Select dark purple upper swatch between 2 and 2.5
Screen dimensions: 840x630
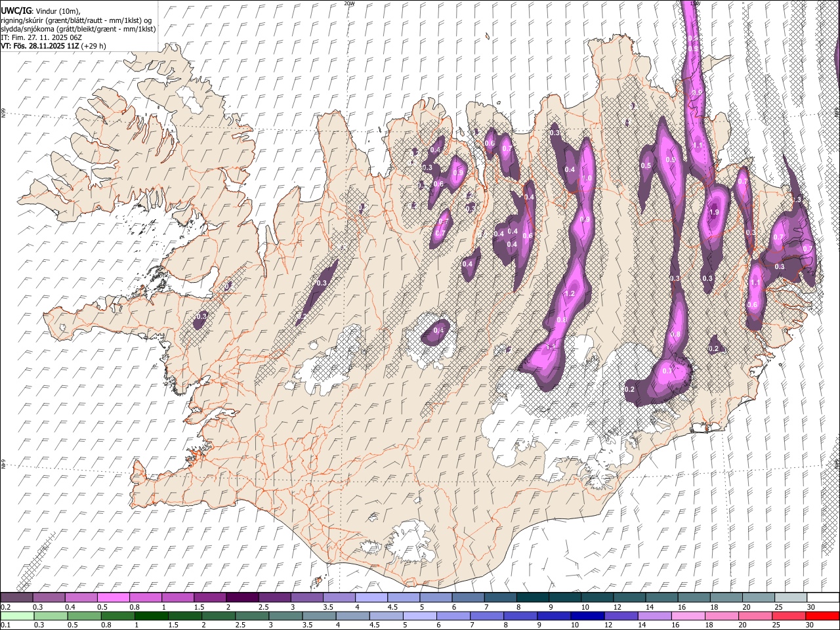tap(242, 597)
